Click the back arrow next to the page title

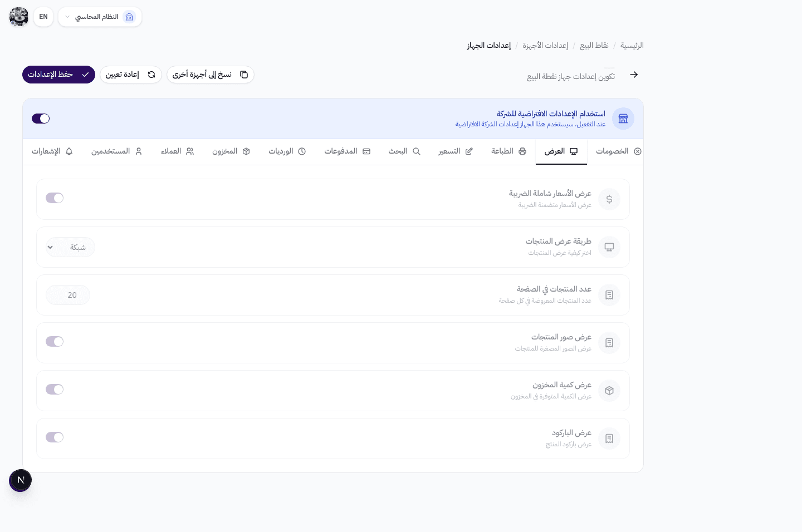(634, 74)
